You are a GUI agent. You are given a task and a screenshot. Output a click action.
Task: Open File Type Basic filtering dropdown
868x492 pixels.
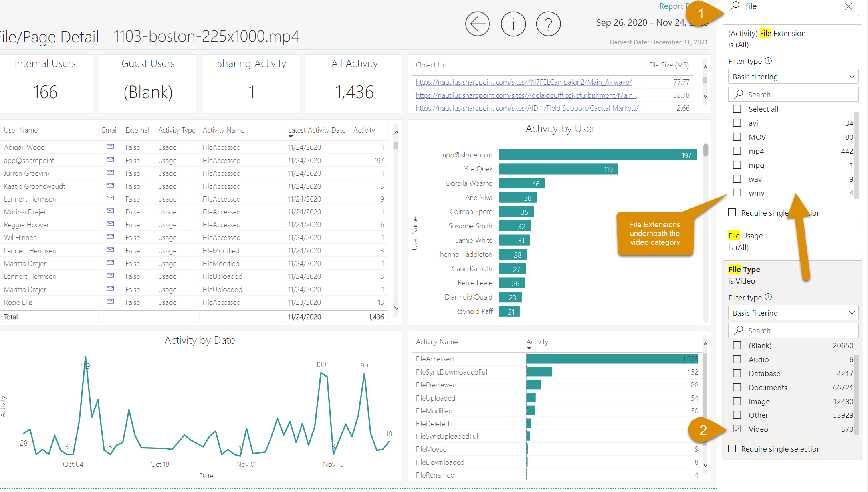793,313
